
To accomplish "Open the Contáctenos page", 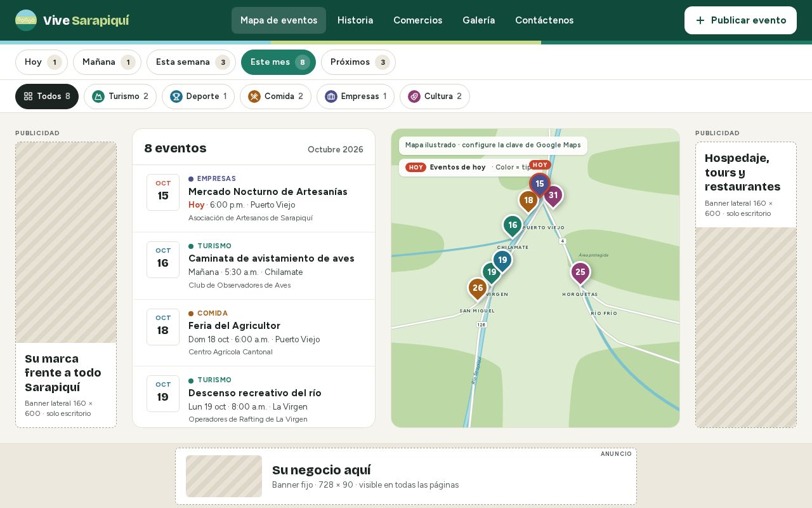I will click(x=544, y=20).
